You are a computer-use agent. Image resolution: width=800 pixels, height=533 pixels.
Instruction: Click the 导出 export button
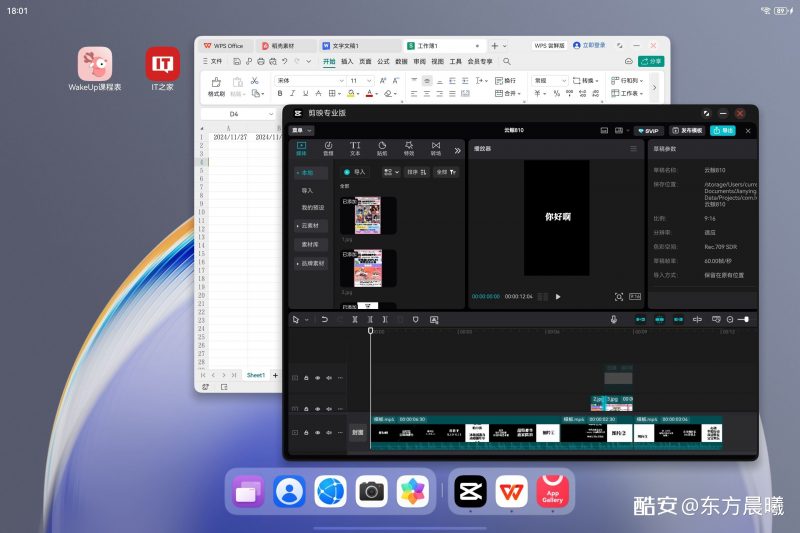click(723, 130)
